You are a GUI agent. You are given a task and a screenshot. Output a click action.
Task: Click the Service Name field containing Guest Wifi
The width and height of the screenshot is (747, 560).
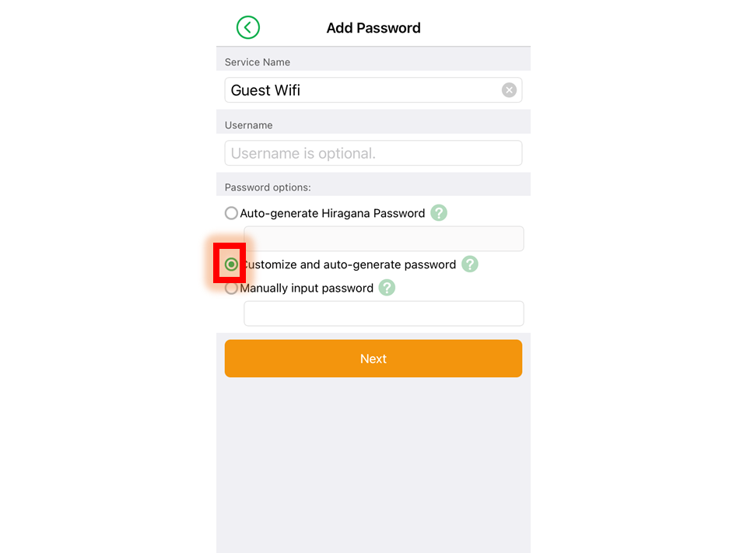373,90
